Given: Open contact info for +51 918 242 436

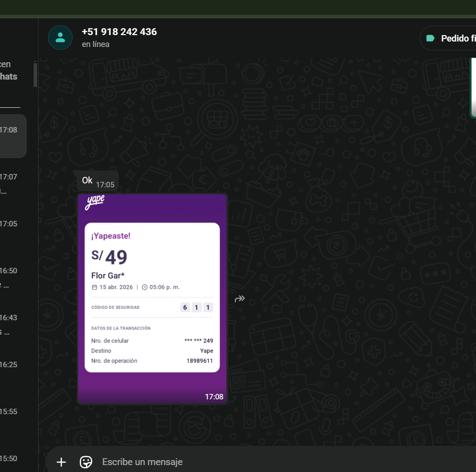Looking at the screenshot, I should pyautogui.click(x=119, y=32).
